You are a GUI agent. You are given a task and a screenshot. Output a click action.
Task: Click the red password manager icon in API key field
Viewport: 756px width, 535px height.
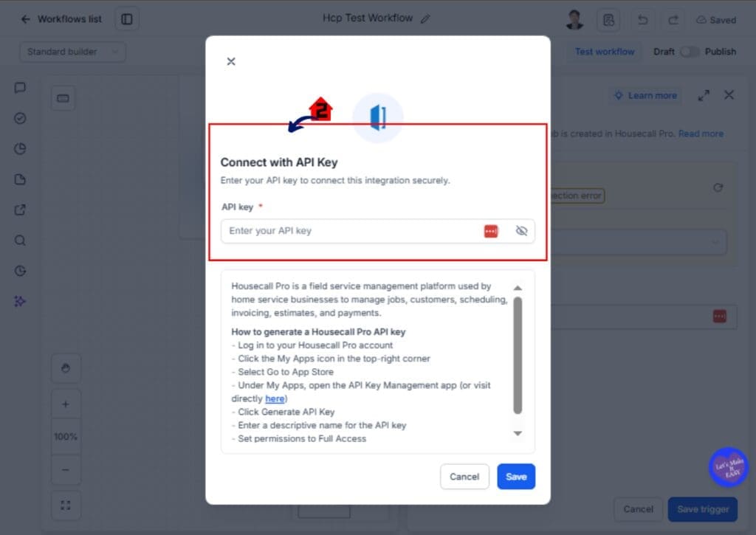[x=491, y=231]
